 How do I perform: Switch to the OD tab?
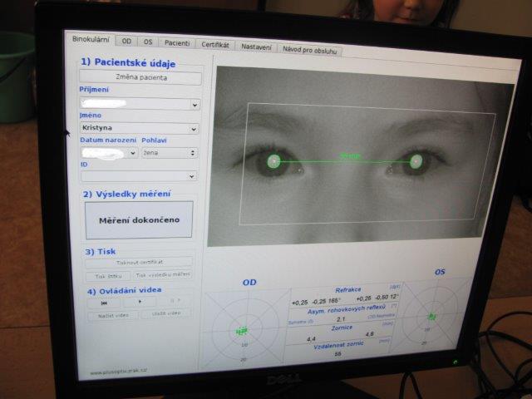126,41
